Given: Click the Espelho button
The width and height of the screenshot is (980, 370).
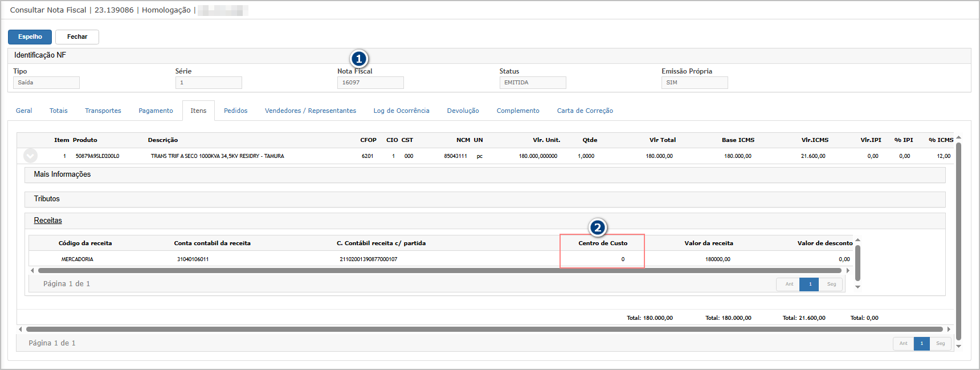Looking at the screenshot, I should (30, 37).
